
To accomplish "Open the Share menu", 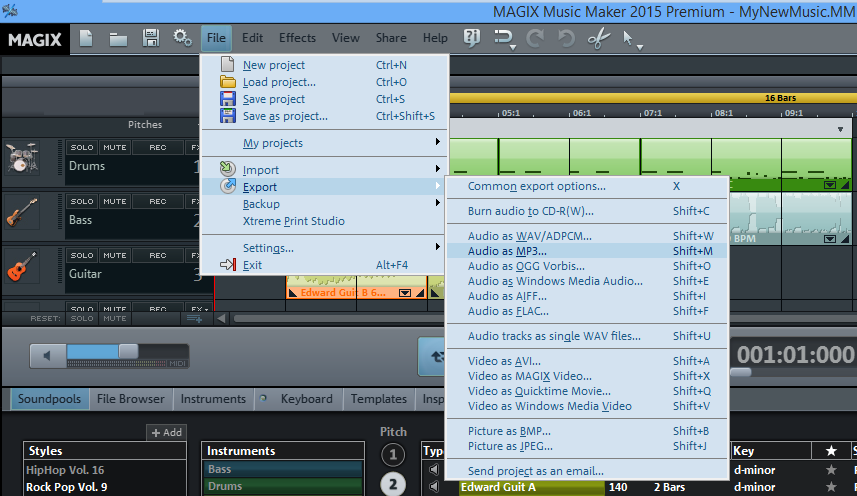I will pyautogui.click(x=391, y=38).
